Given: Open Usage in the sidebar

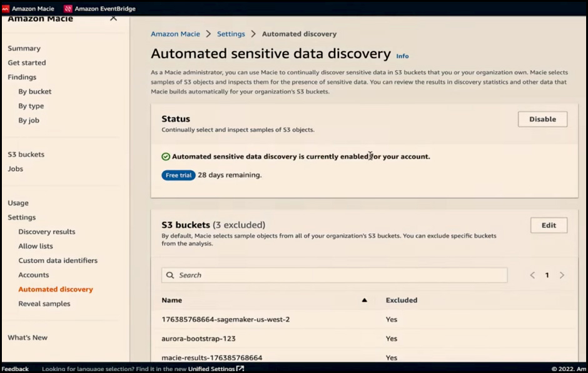Looking at the screenshot, I should (x=18, y=203).
